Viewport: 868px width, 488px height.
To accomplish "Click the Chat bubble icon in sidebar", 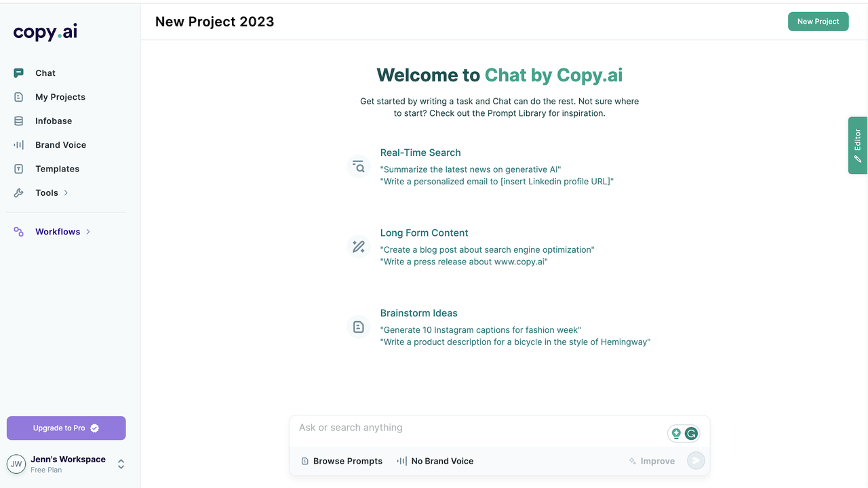I will click(19, 73).
